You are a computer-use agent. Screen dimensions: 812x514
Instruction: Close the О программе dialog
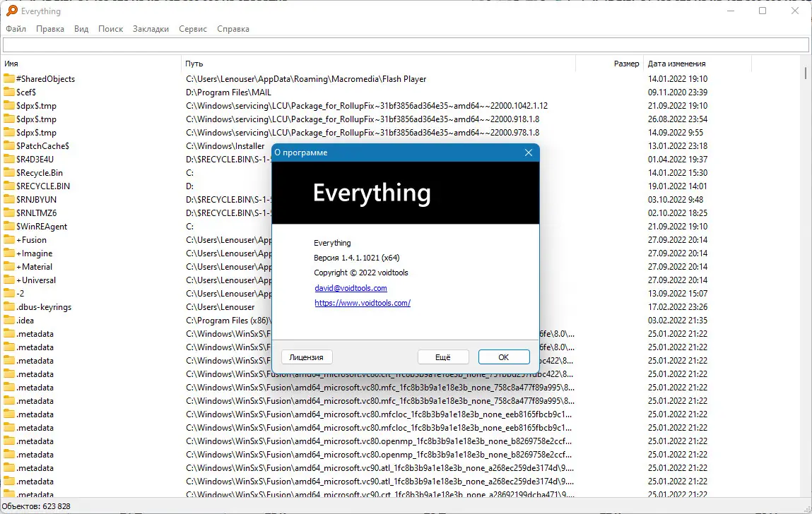click(x=528, y=153)
